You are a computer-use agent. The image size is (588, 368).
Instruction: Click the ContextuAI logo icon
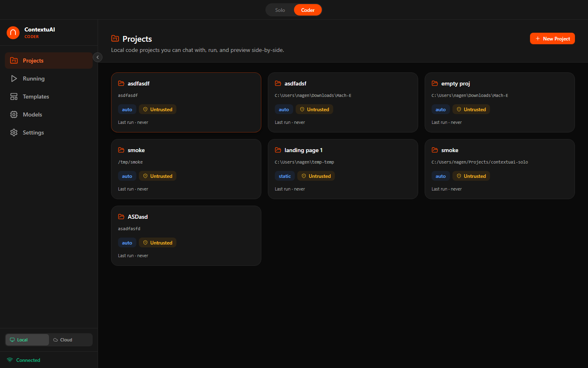(13, 33)
